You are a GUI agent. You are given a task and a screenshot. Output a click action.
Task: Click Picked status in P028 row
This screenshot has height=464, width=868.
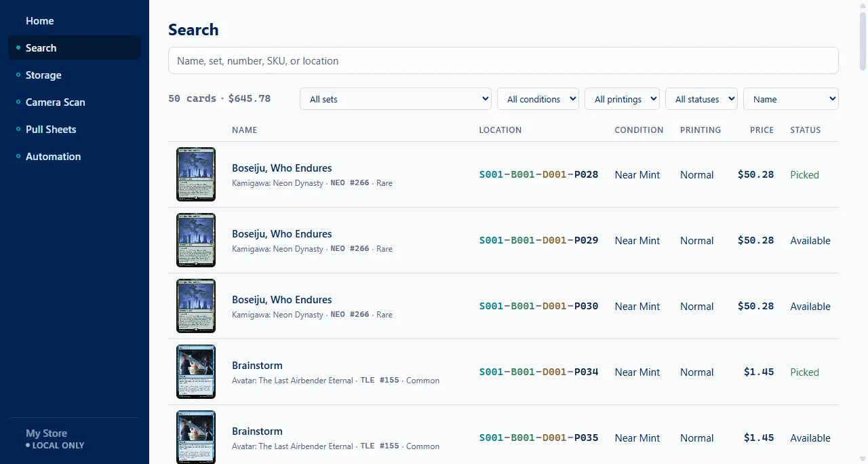pyautogui.click(x=804, y=175)
